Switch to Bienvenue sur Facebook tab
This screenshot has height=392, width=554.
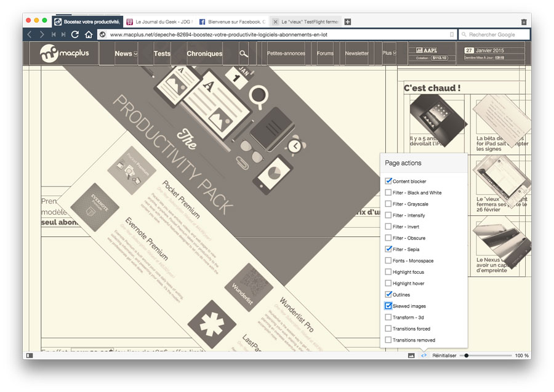tap(233, 22)
